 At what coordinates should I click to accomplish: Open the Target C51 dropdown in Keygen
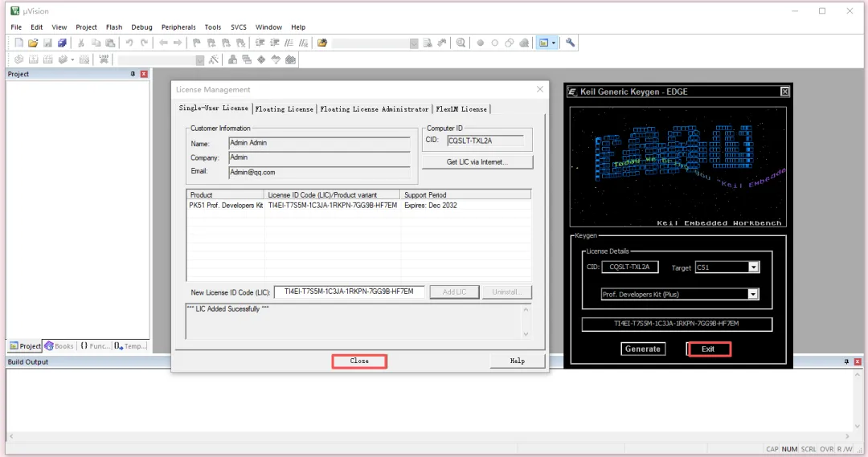[753, 267]
